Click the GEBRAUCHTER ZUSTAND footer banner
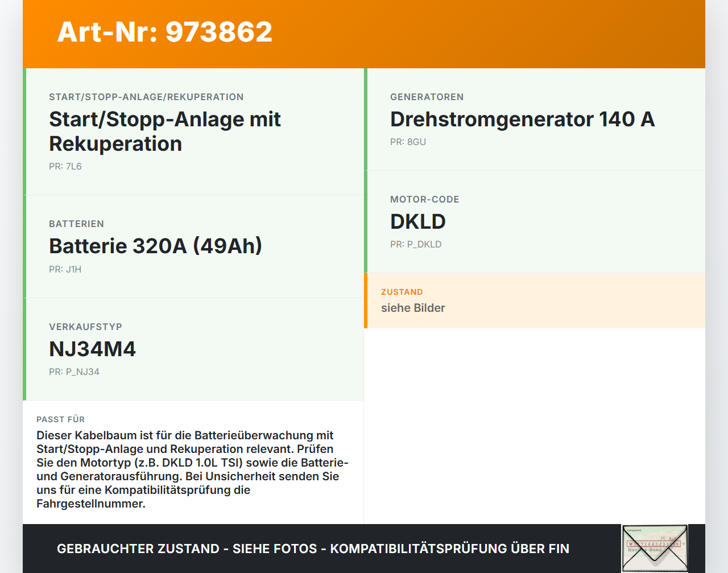The image size is (728, 573). tap(313, 549)
